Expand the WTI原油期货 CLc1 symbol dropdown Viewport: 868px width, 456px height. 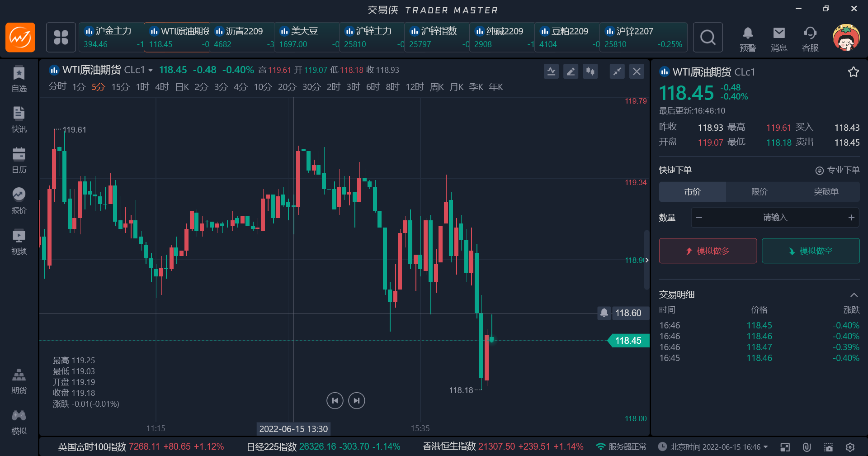150,71
